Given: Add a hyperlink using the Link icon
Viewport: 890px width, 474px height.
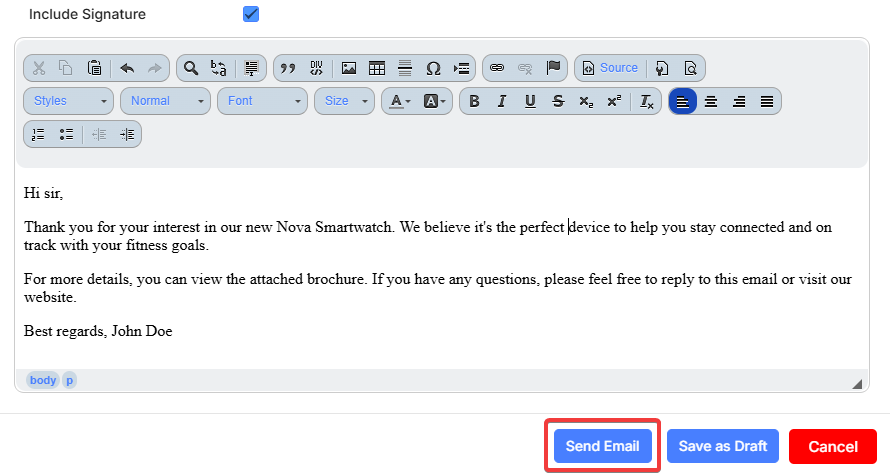Looking at the screenshot, I should tap(497, 68).
